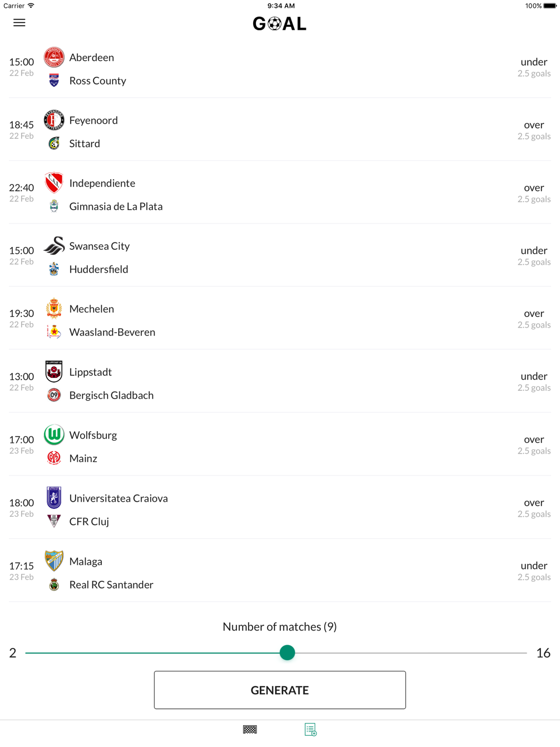The width and height of the screenshot is (560, 747).
Task: Tap the Aberdeen club crest
Action: pos(54,57)
